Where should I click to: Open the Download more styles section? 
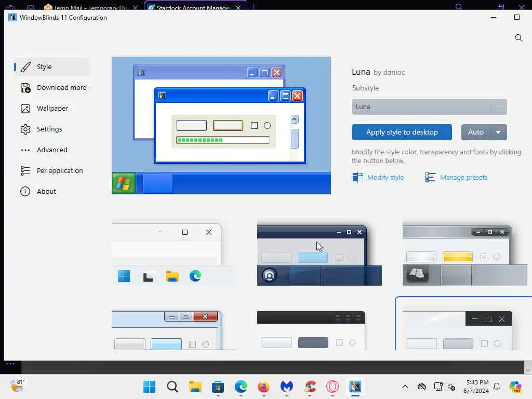(52, 87)
